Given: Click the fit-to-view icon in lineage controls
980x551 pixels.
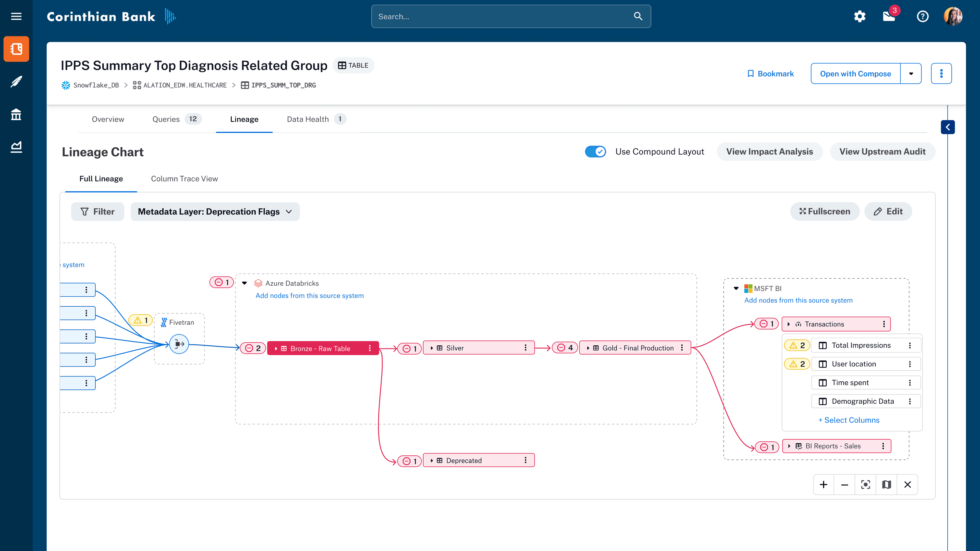Looking at the screenshot, I should coord(865,484).
